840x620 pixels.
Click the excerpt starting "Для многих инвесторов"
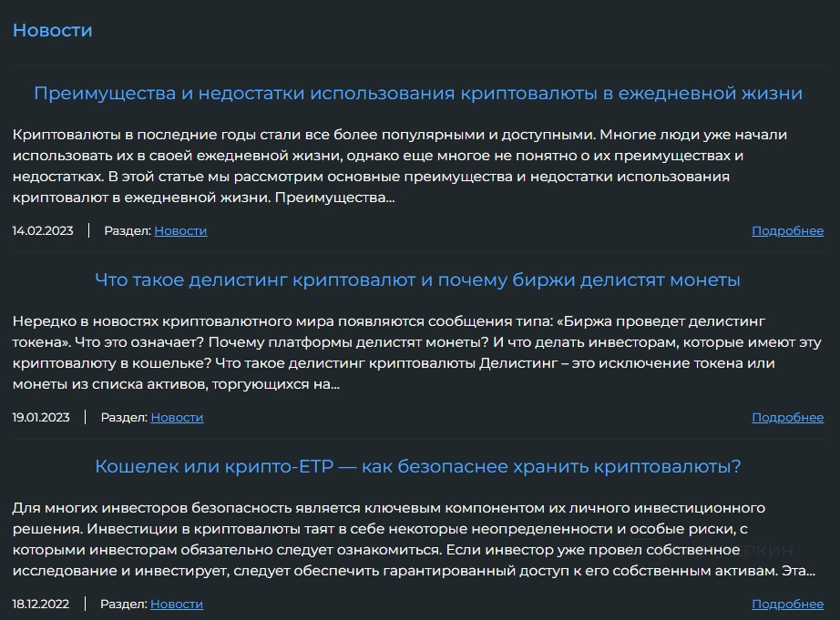[399, 539]
